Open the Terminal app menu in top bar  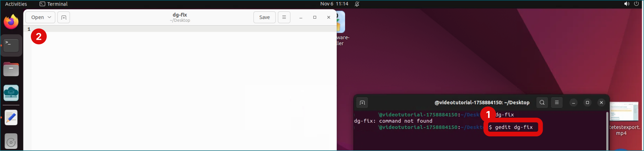tap(54, 4)
